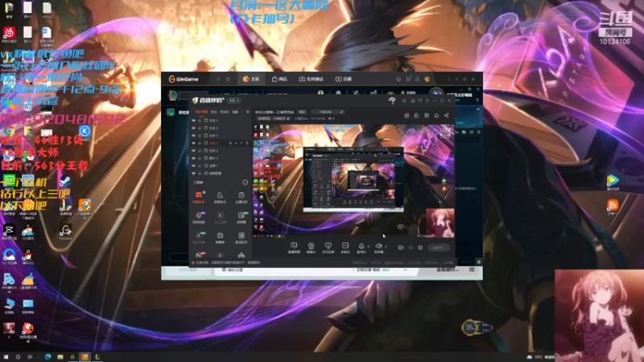
Task: Hide the 图片 2 source layer
Action: click(193, 158)
